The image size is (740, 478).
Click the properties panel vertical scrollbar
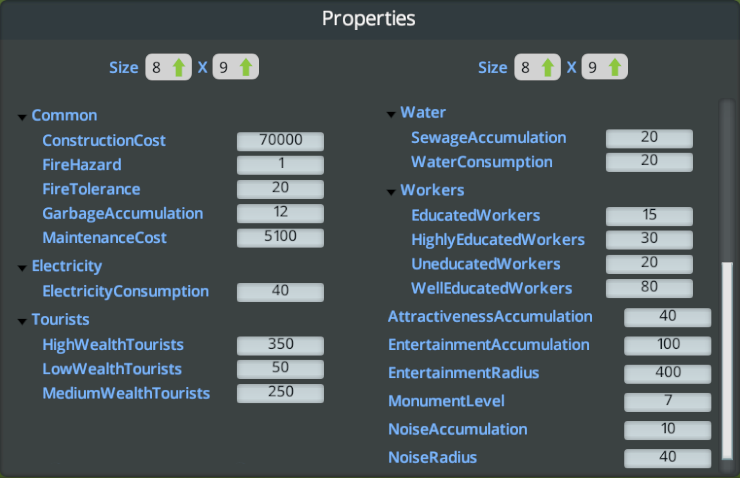727,360
